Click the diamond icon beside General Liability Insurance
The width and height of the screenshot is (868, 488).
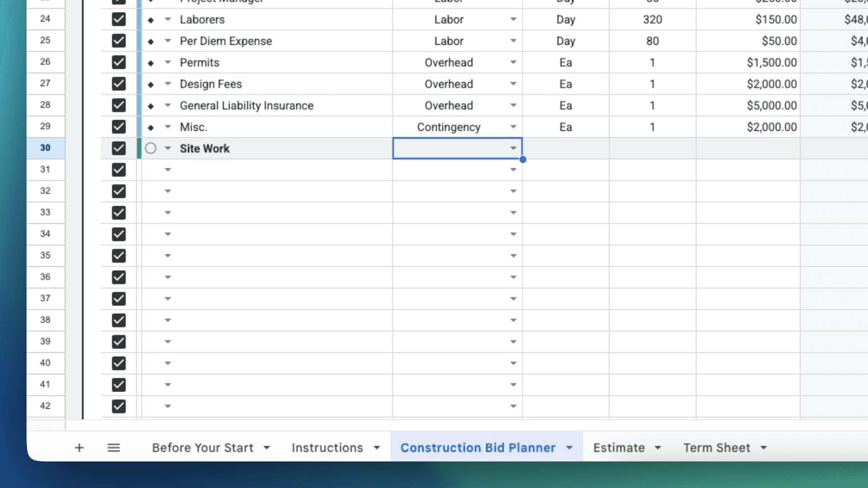[151, 105]
